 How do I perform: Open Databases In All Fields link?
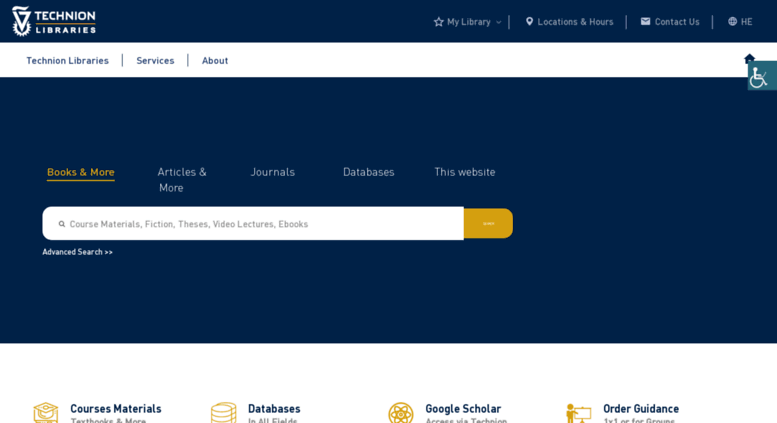point(274,409)
